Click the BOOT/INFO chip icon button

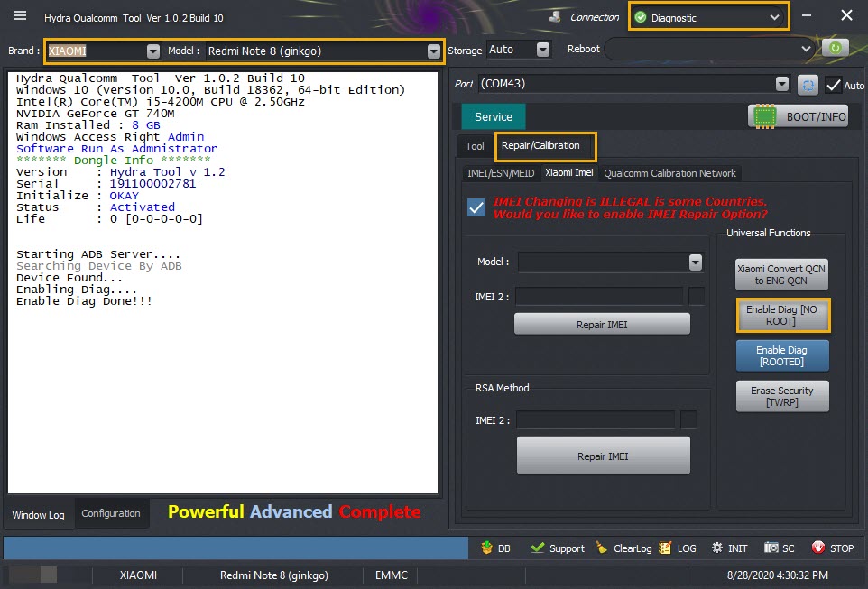click(798, 116)
